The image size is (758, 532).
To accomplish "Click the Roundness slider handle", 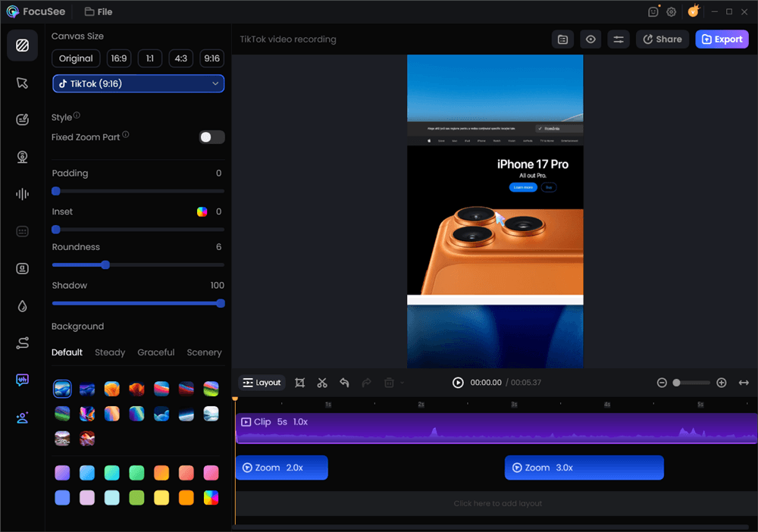I will coord(105,264).
